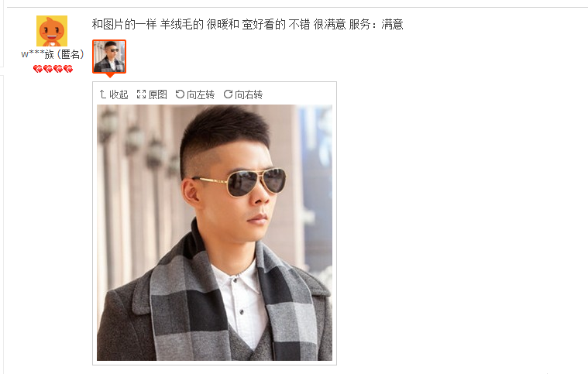Click the username w***族
The width and height of the screenshot is (588, 374).
tap(37, 54)
